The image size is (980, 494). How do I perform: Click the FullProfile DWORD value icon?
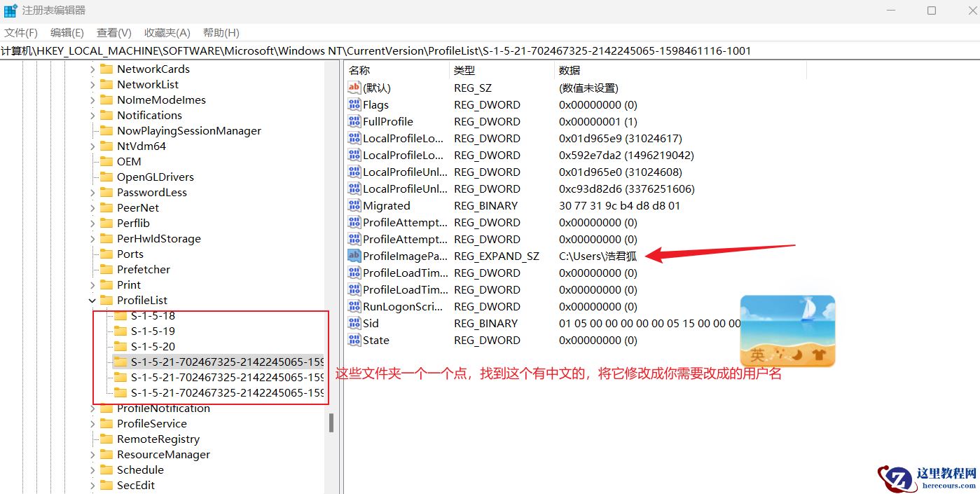(353, 121)
